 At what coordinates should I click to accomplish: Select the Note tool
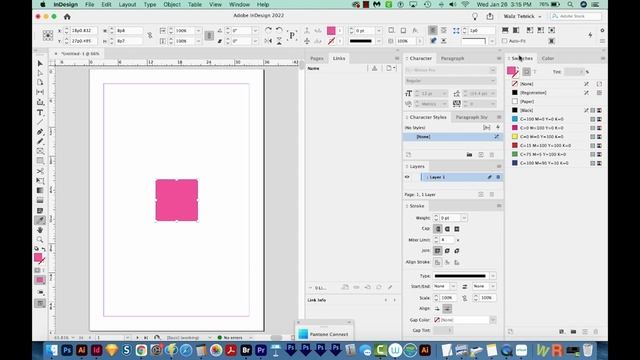pyautogui.click(x=40, y=211)
